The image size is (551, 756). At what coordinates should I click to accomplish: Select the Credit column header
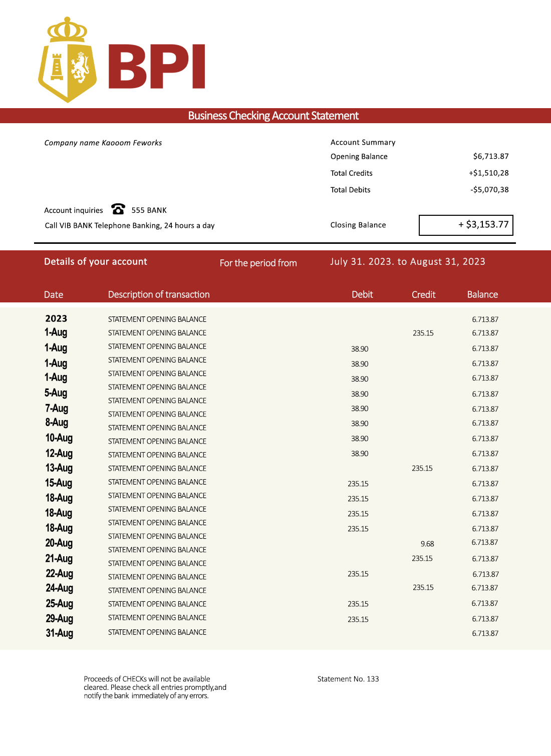tap(423, 294)
